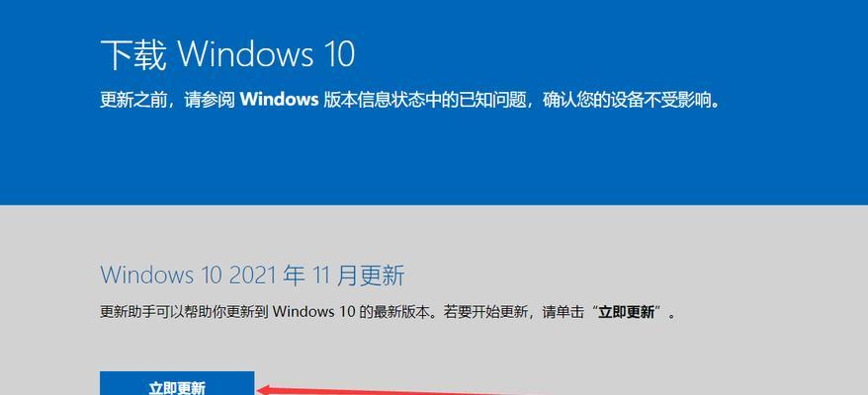Click the blue 立即更新 button
The width and height of the screenshot is (868, 395).
click(x=177, y=383)
